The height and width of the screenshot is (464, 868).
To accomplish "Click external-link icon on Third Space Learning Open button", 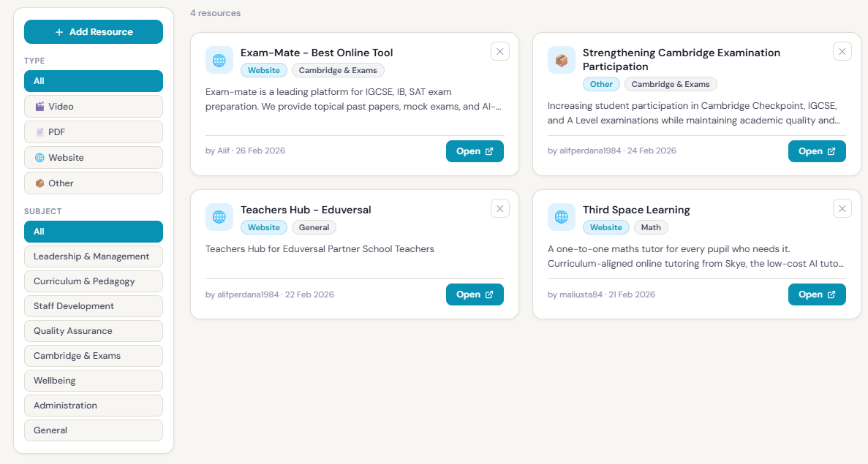I will [831, 294].
